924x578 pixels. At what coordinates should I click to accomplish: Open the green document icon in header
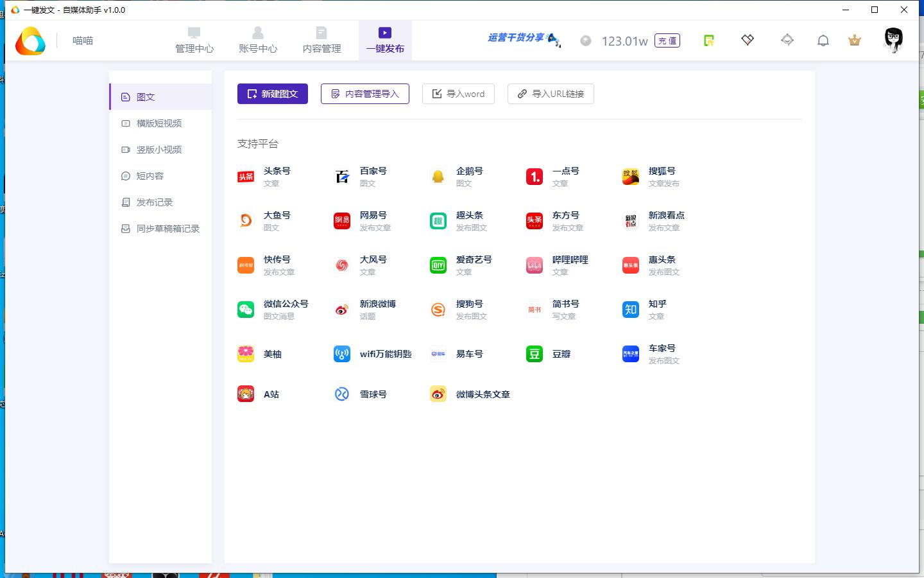tap(709, 40)
